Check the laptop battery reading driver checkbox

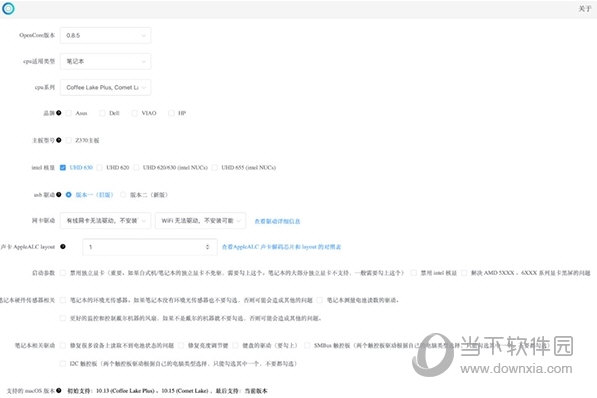pos(320,300)
